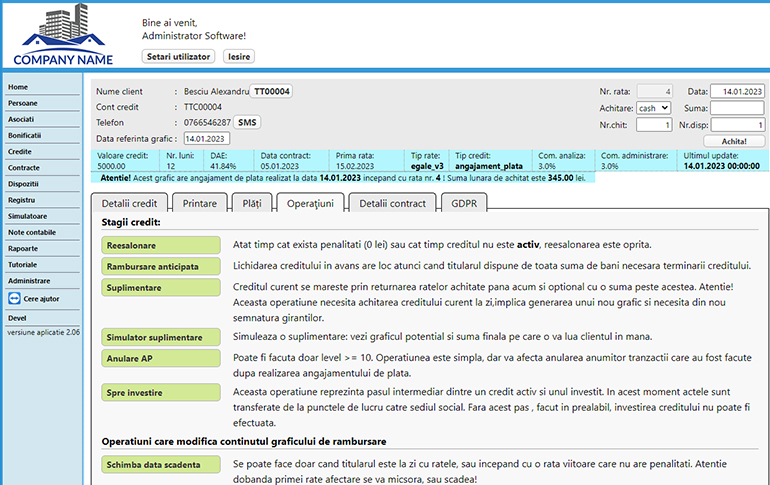Switch to the GDPR tab
Image resolution: width=770 pixels, height=485 pixels.
(x=464, y=203)
